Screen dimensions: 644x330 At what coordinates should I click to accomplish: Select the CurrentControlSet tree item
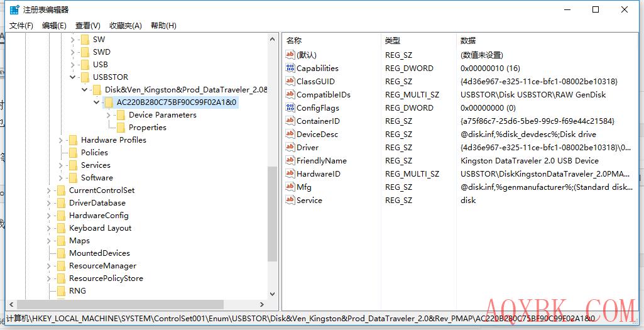point(101,190)
